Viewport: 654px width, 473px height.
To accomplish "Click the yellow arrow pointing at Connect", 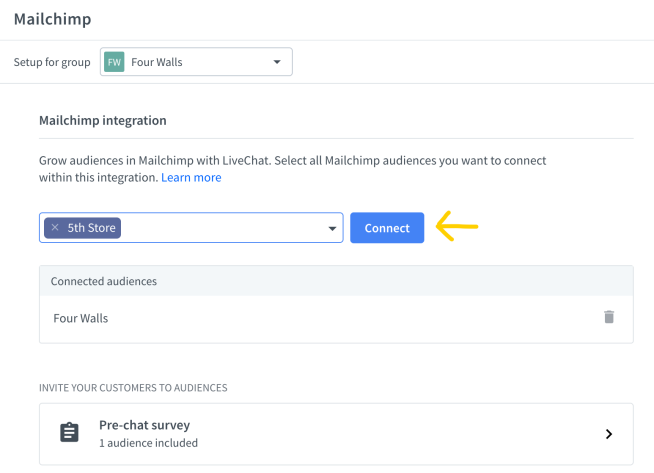I will [458, 228].
